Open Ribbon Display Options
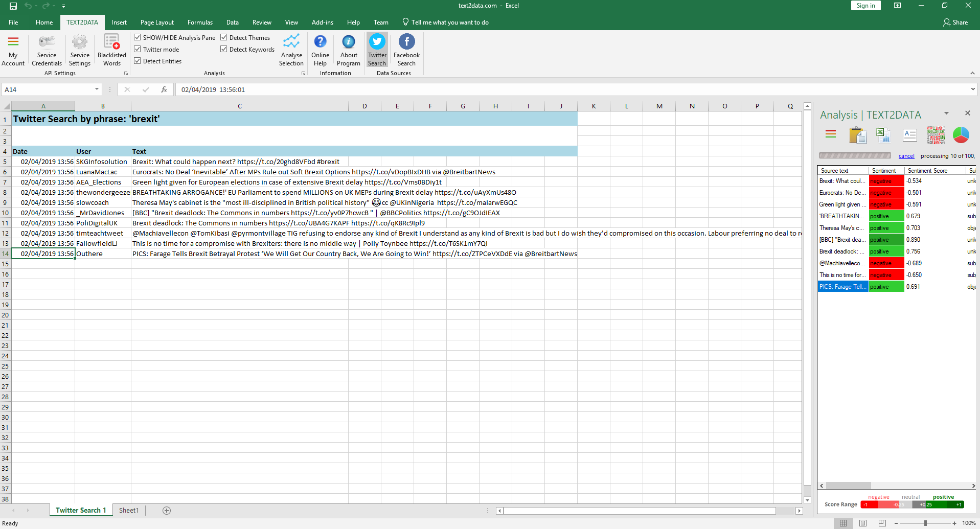980x529 pixels. click(897, 6)
